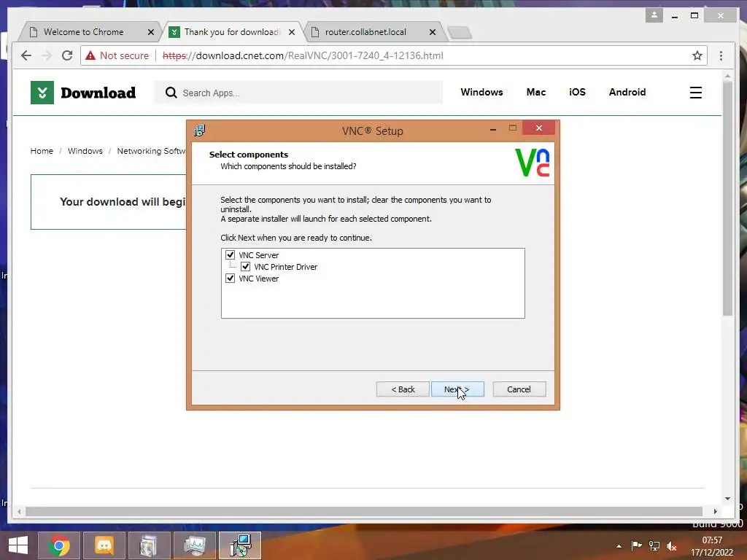The image size is (747, 560).
Task: Click the page vertical scrollbar thumb
Action: (727, 198)
